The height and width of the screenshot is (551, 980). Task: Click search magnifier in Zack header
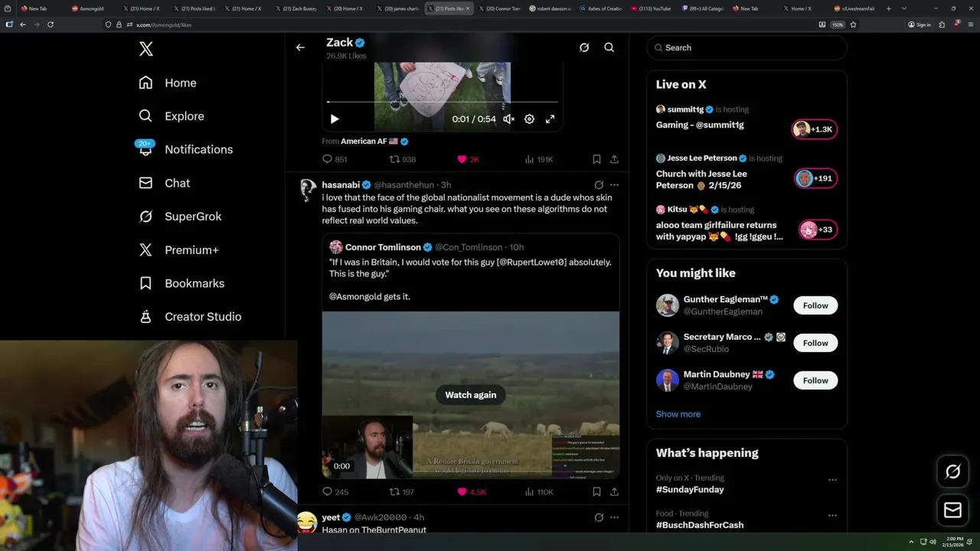tap(609, 47)
